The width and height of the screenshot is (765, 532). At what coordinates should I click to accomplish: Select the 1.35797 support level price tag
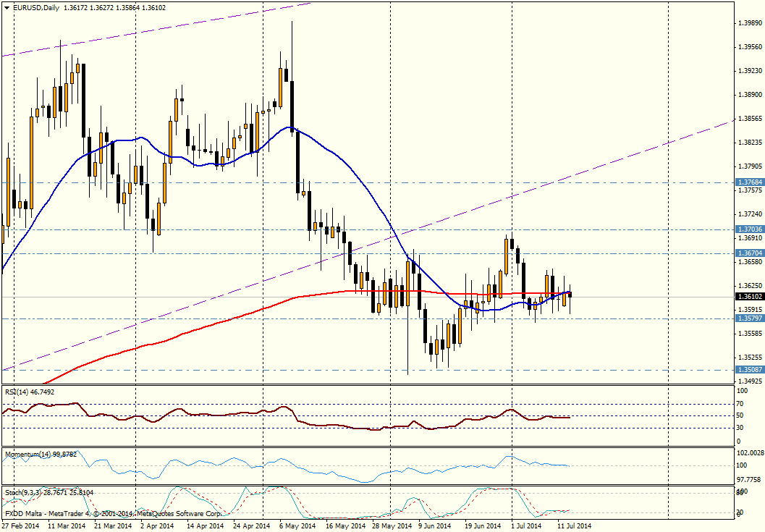(x=748, y=318)
